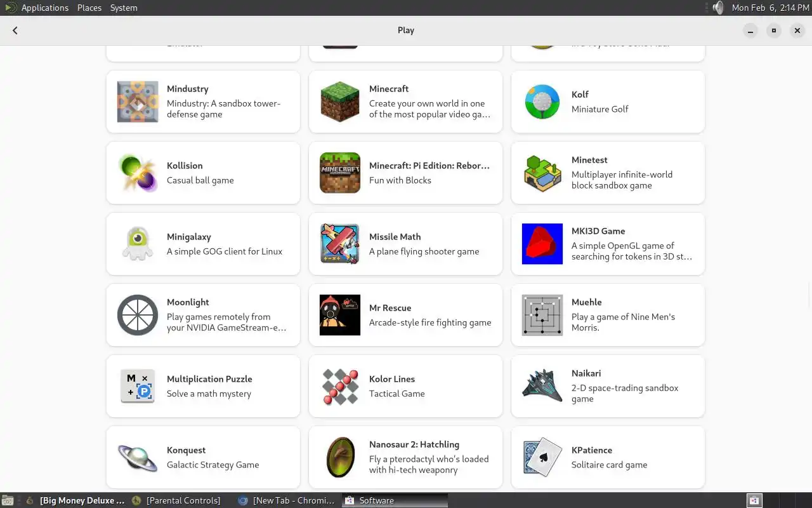Select the Naikari spaceship icon
Image resolution: width=812 pixels, height=508 pixels.
click(542, 386)
